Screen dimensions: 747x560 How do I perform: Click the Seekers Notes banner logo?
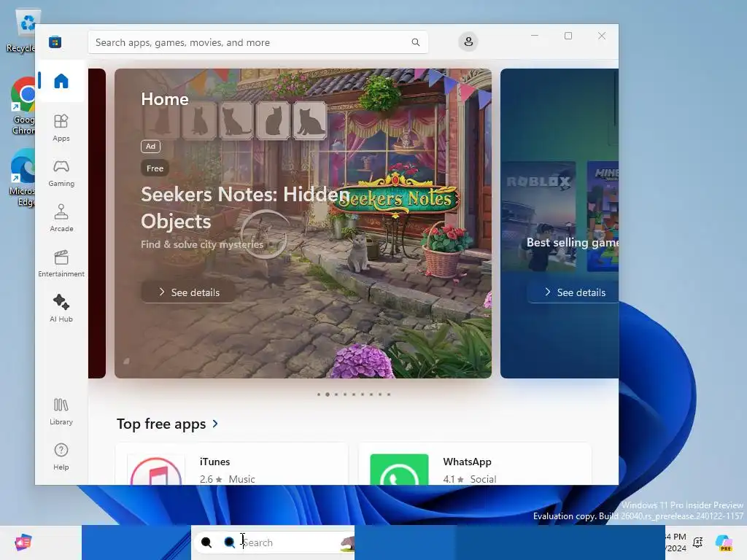pos(396,197)
